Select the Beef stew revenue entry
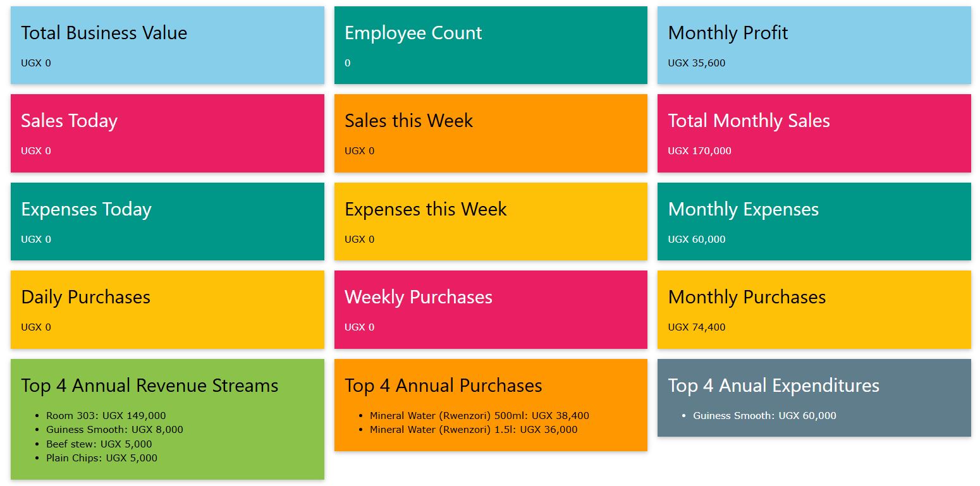The height and width of the screenshot is (486, 980). coord(95,444)
